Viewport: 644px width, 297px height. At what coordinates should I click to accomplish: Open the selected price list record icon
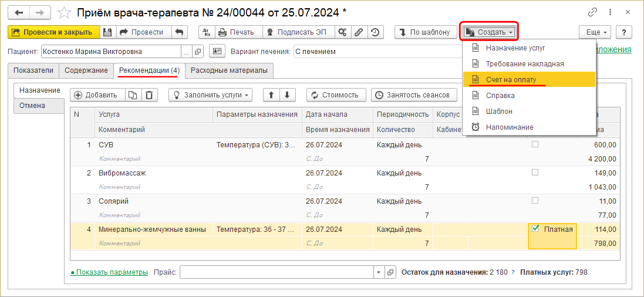pos(390,272)
